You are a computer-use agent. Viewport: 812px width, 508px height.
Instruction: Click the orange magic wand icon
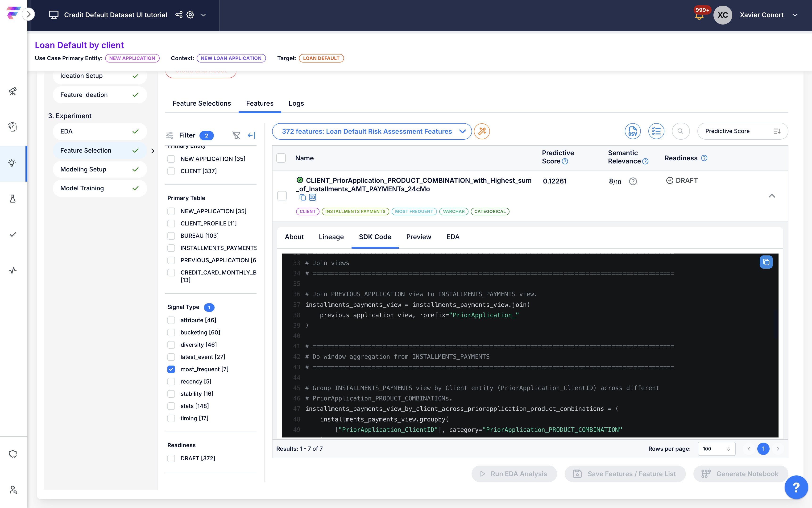(x=482, y=131)
